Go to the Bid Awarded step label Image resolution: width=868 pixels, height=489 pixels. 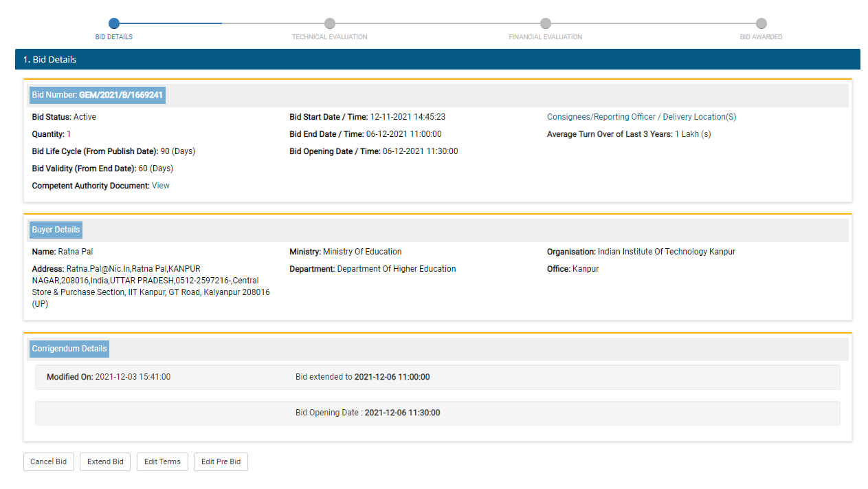761,37
